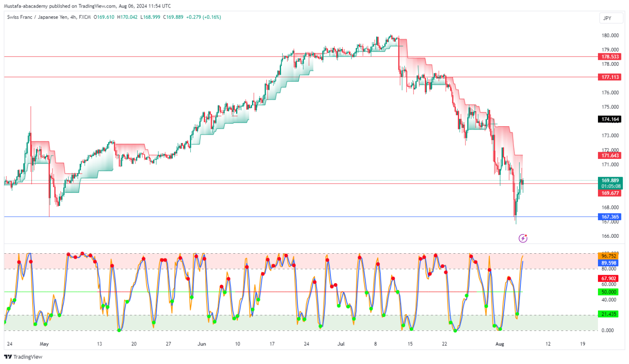Click the 96.752 orange oscillator value

click(x=608, y=256)
